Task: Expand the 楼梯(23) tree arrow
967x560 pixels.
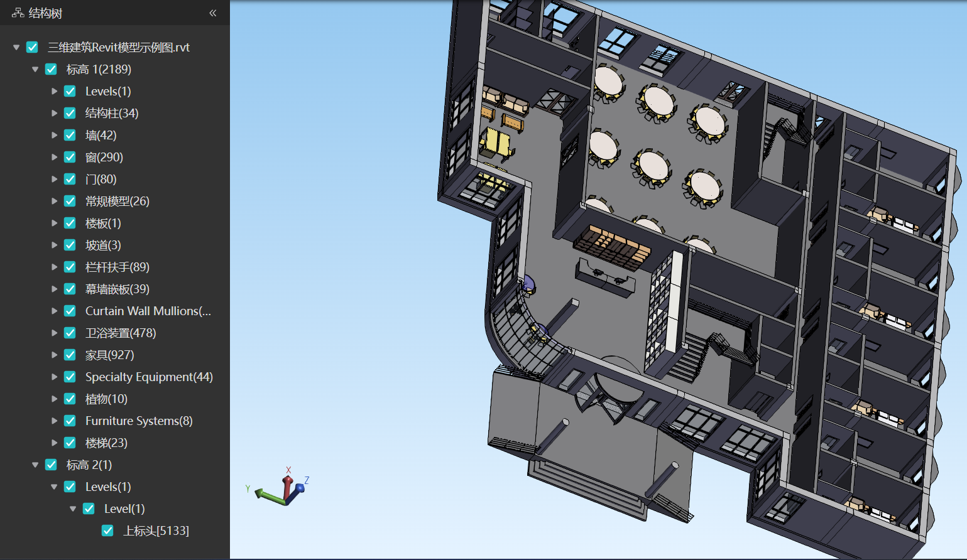Action: click(54, 443)
